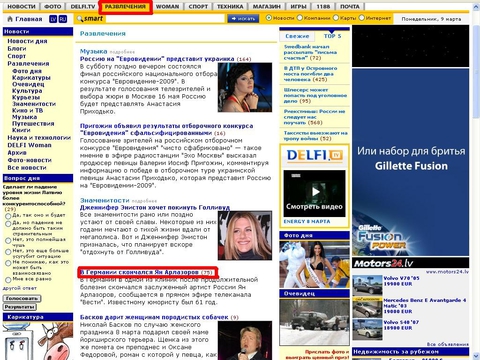Choose poll answer 'Да, так оно и будет'
The image size is (480, 360).
tap(8, 216)
